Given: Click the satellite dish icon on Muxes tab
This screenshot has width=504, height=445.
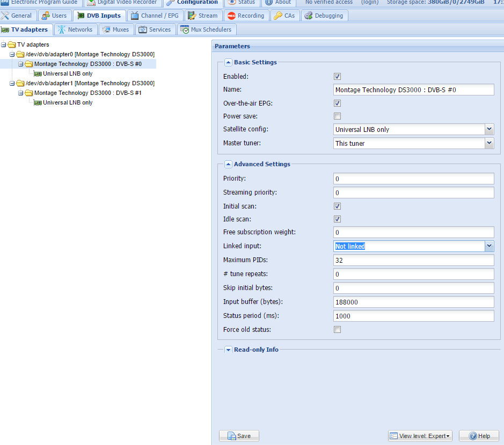Looking at the screenshot, I should point(106,29).
